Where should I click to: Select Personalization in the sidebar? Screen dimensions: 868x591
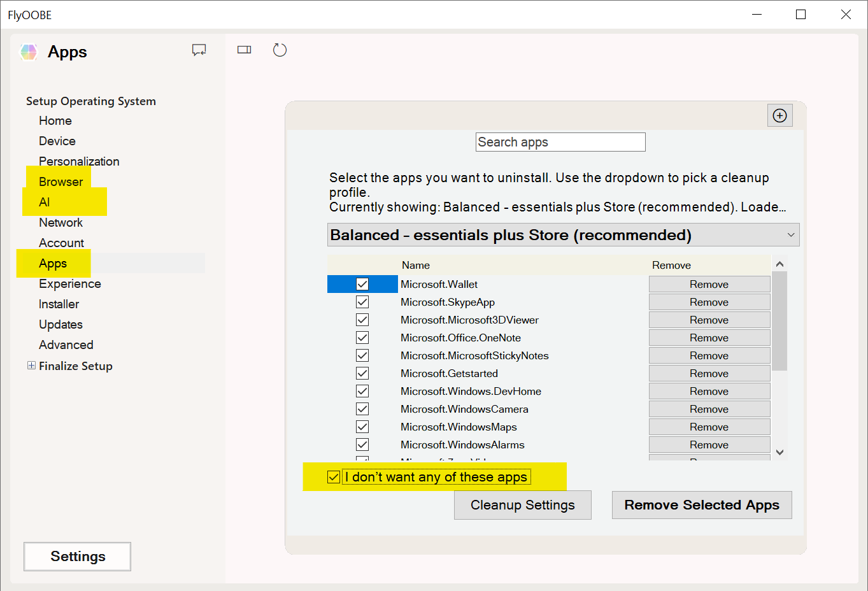click(x=79, y=161)
